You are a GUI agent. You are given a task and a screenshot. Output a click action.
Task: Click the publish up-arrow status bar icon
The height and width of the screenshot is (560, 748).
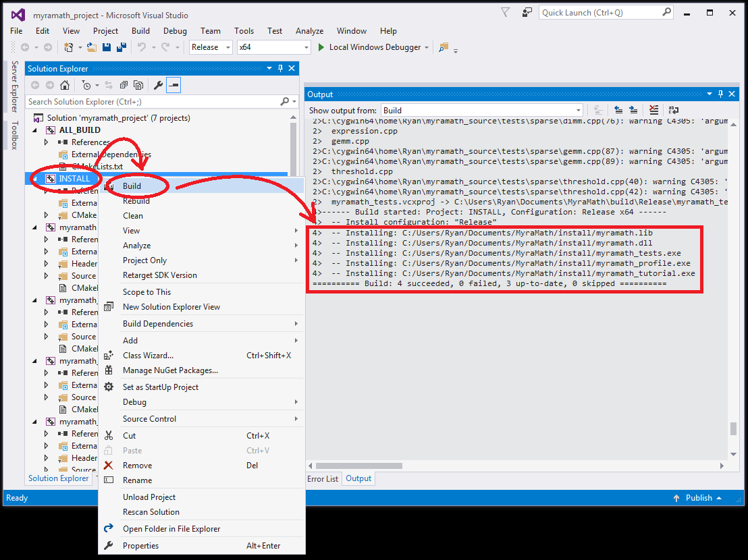(x=676, y=498)
